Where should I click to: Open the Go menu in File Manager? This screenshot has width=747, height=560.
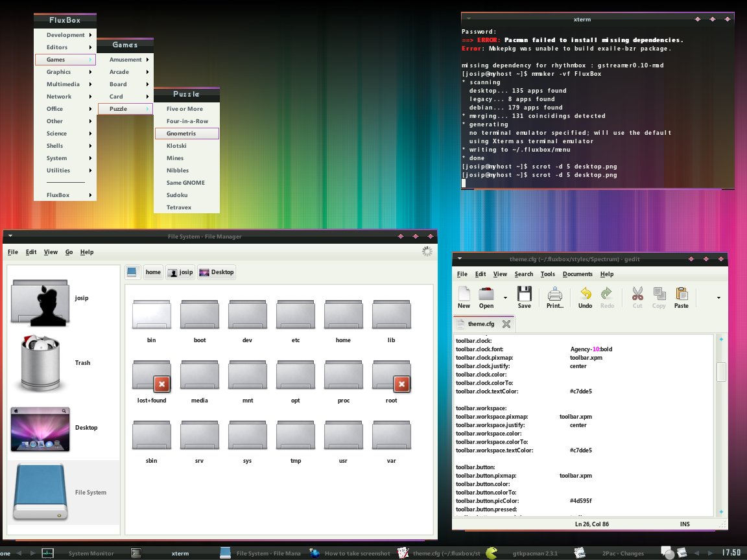(69, 252)
